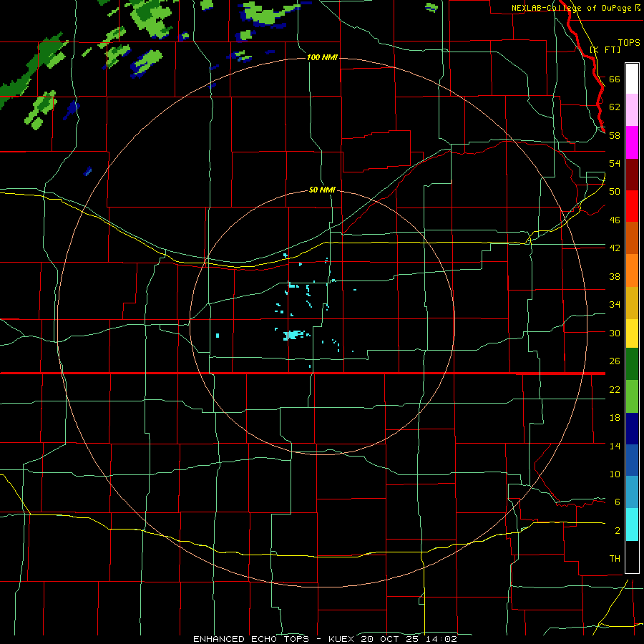Click the black TH threshold swatch
The height and width of the screenshot is (644, 644).
(632, 557)
